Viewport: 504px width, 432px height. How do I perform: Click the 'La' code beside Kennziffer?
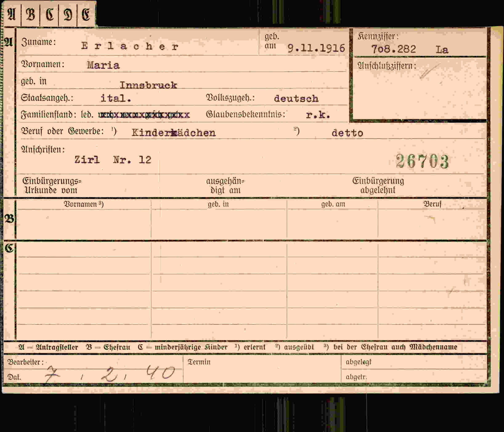tap(442, 50)
